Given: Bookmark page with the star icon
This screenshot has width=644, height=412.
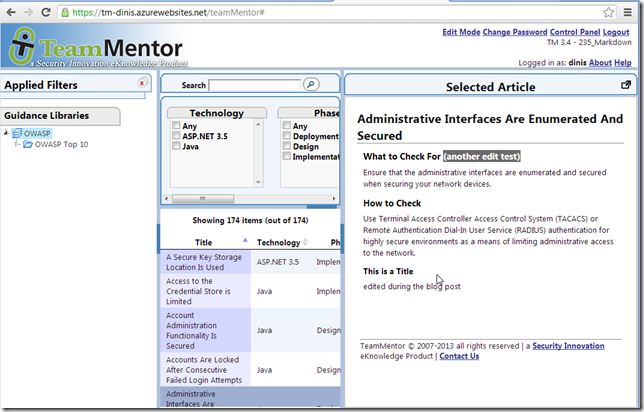Looking at the screenshot, I should 608,12.
